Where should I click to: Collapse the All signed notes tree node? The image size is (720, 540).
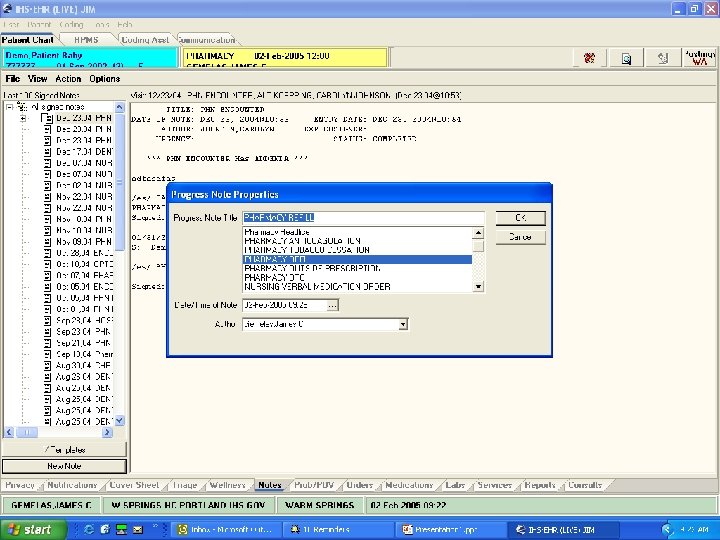click(9, 107)
